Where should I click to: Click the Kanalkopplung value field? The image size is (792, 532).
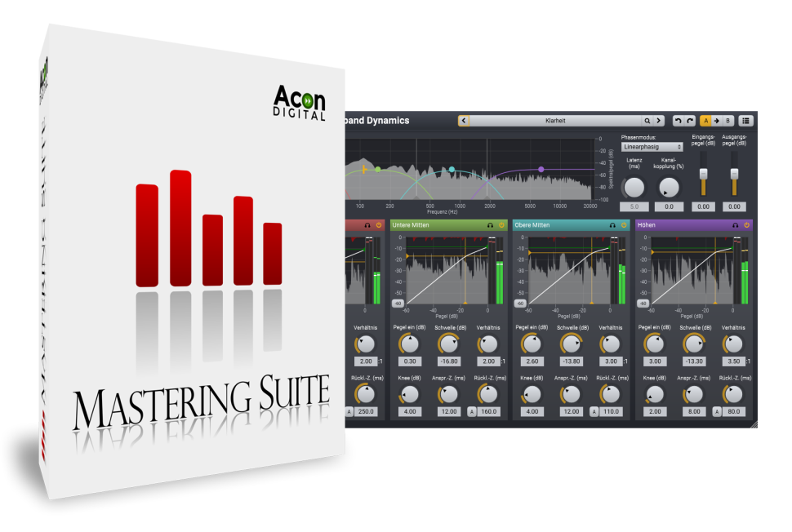[670, 206]
